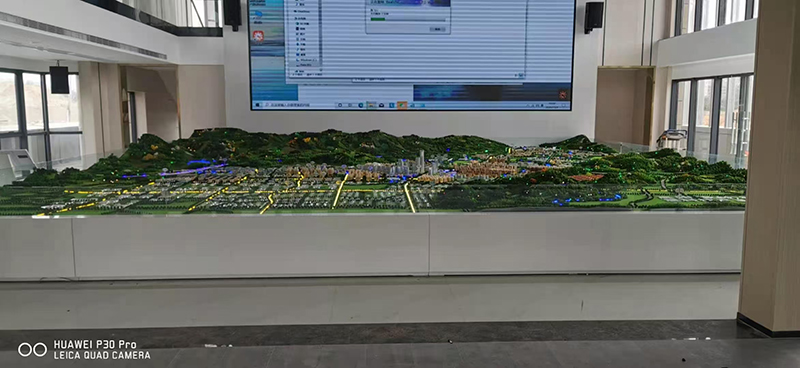Click the cancel button in the progress dialog
The height and width of the screenshot is (368, 800).
pyautogui.click(x=437, y=29)
